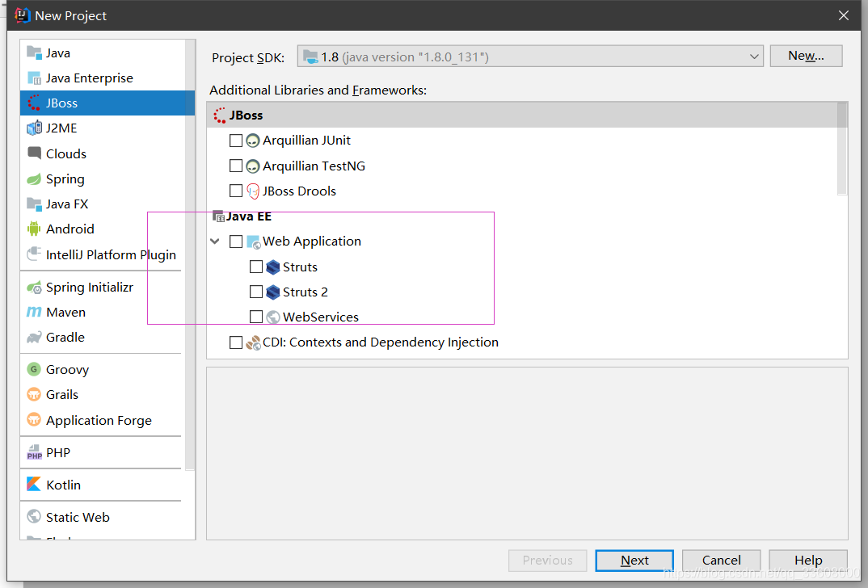Click the Maven m icon

click(x=34, y=312)
